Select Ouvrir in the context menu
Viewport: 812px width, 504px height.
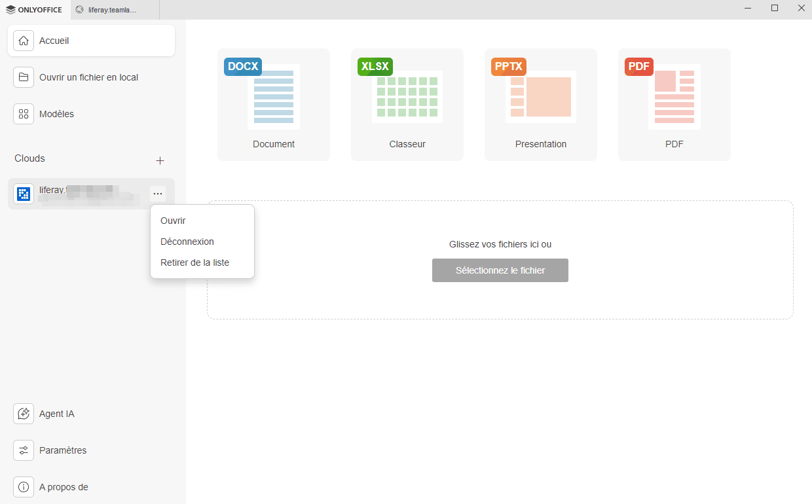point(173,221)
